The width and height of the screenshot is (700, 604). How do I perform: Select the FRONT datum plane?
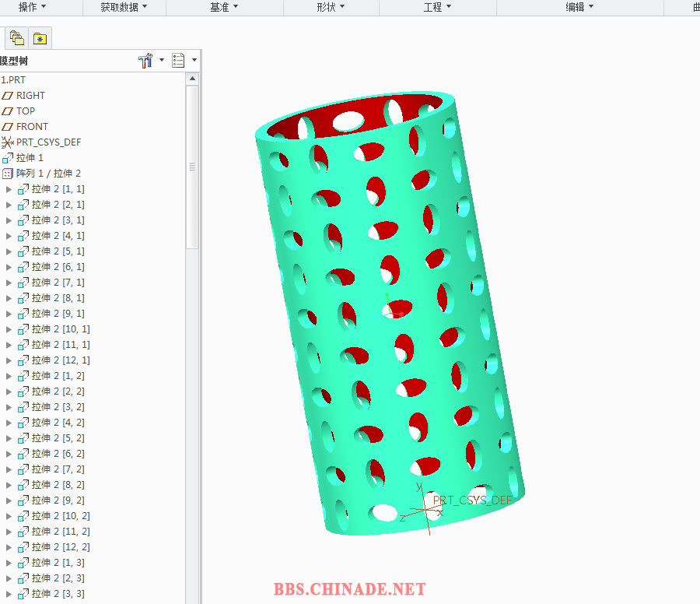(31, 127)
